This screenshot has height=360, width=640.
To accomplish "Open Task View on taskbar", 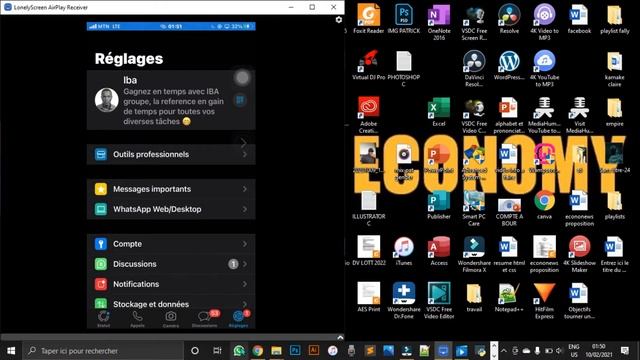I will 217,351.
